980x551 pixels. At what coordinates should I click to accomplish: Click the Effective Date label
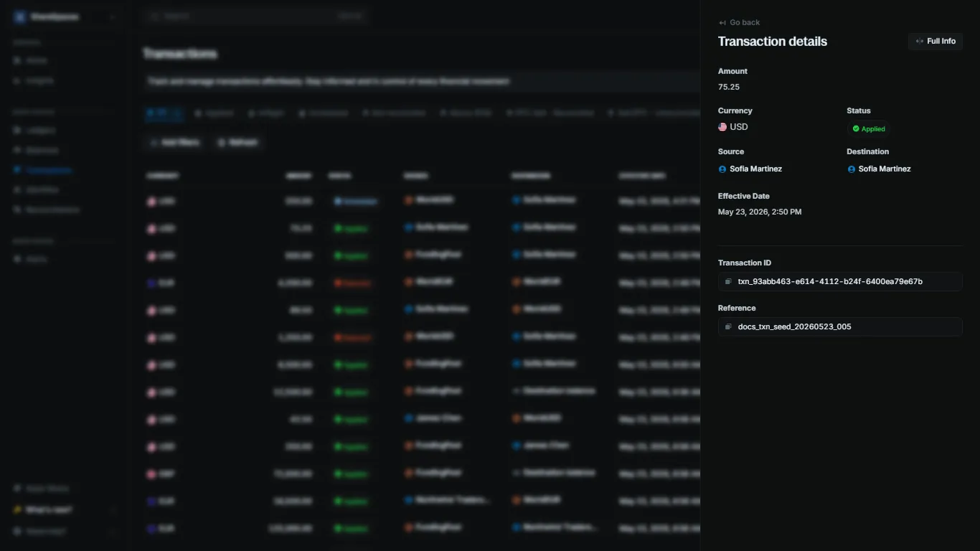pos(744,196)
